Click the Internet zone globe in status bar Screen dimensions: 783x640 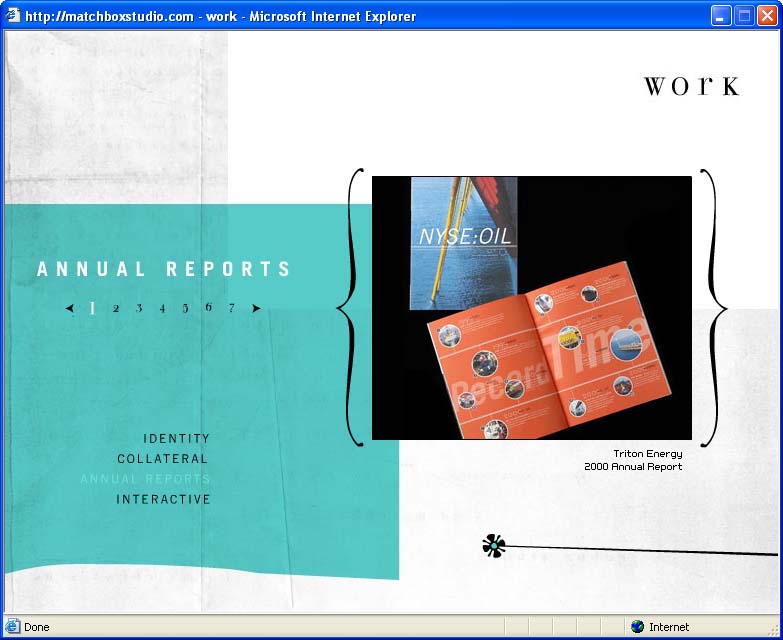point(638,627)
